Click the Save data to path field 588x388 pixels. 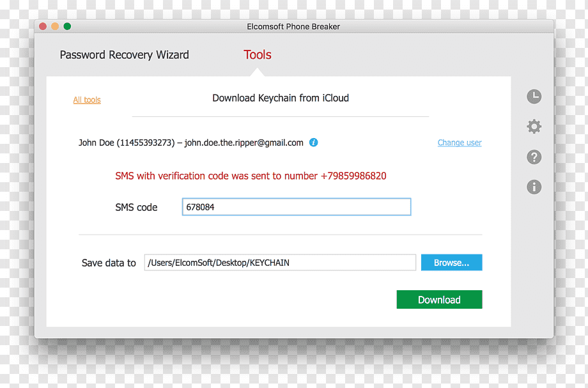coord(280,263)
